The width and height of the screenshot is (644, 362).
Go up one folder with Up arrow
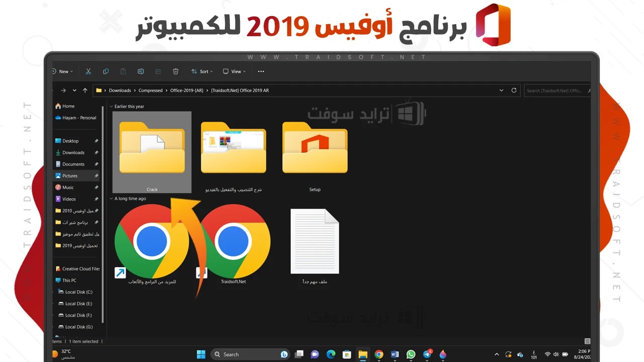pyautogui.click(x=85, y=90)
